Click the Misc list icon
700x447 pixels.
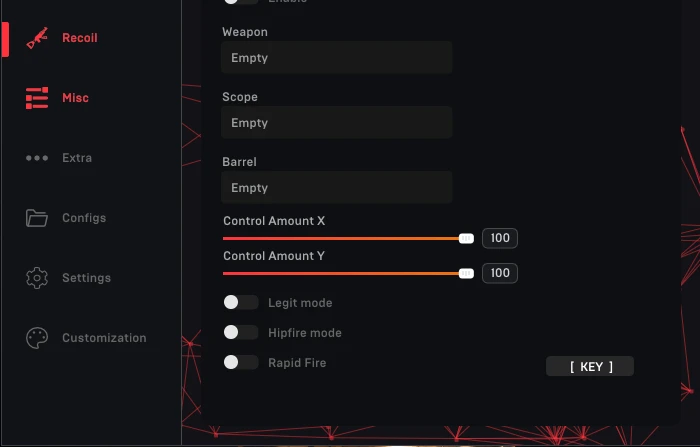click(37, 98)
